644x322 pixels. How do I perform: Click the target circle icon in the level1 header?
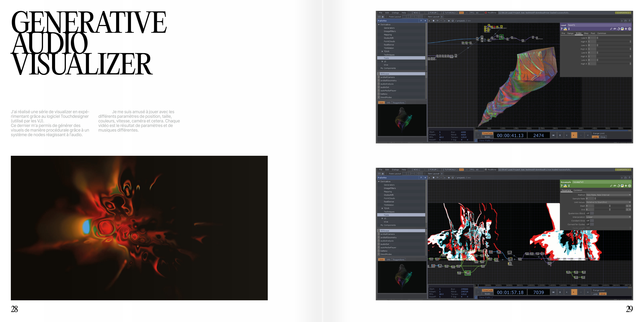pos(629,29)
